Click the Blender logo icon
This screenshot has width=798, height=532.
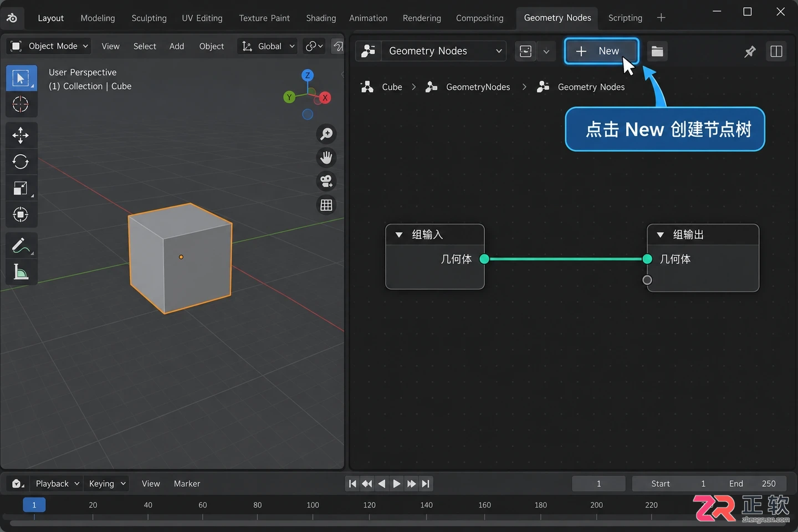[x=12, y=18]
